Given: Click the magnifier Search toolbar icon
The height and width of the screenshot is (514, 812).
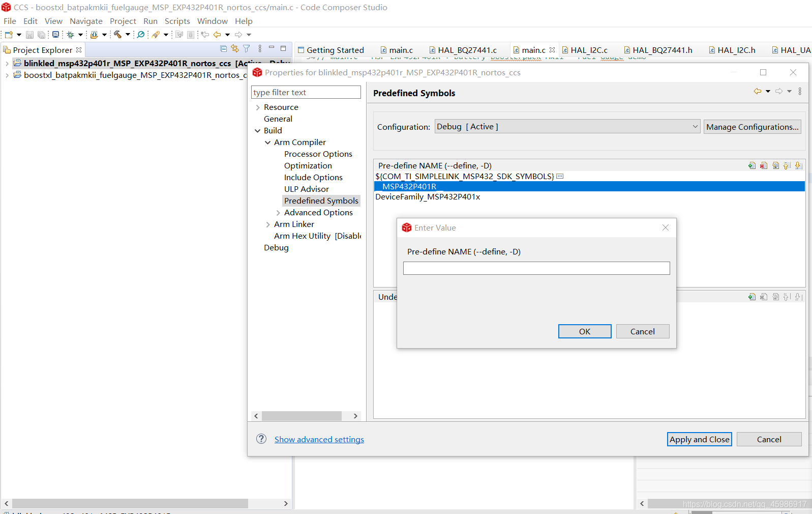Looking at the screenshot, I should pyautogui.click(x=141, y=35).
